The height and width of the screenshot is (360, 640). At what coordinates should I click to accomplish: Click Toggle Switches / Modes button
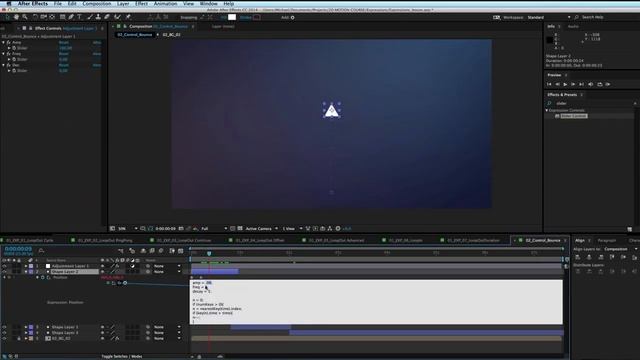122,357
